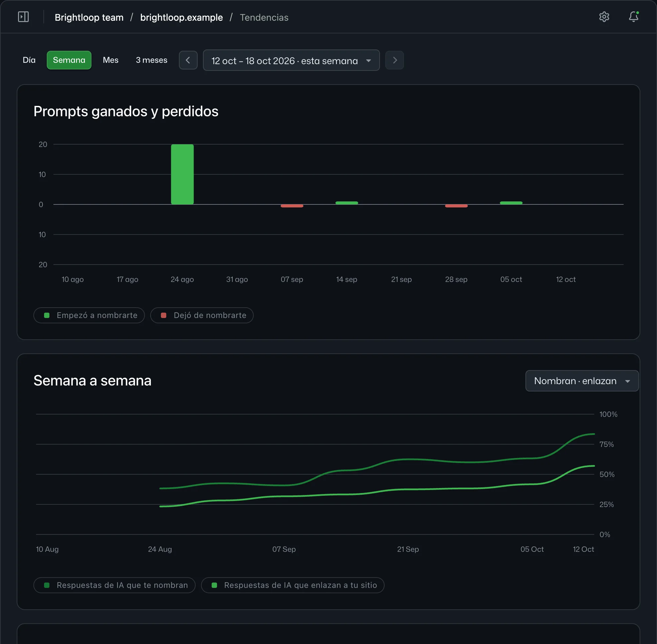
Task: Click the green 05 oct bar
Action: click(x=511, y=203)
